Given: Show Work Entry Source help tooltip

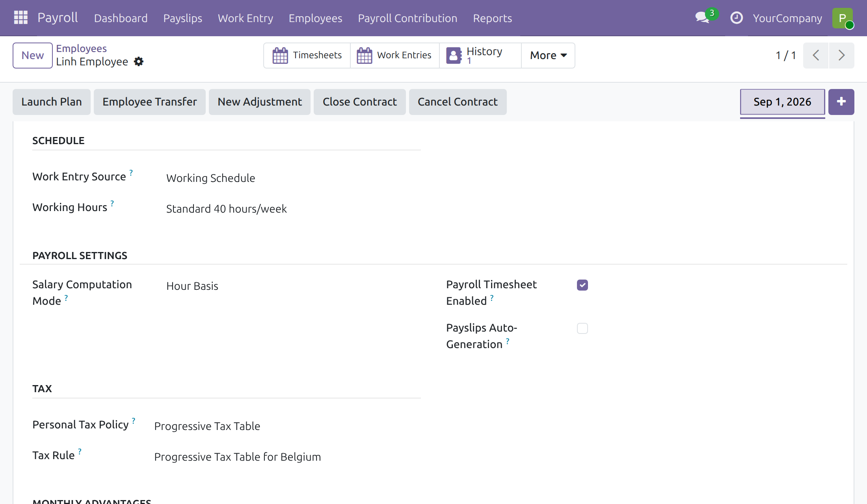Looking at the screenshot, I should (x=131, y=172).
